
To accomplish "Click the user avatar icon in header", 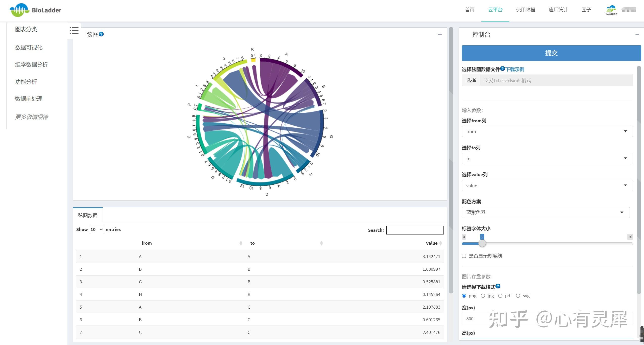I will 611,10.
